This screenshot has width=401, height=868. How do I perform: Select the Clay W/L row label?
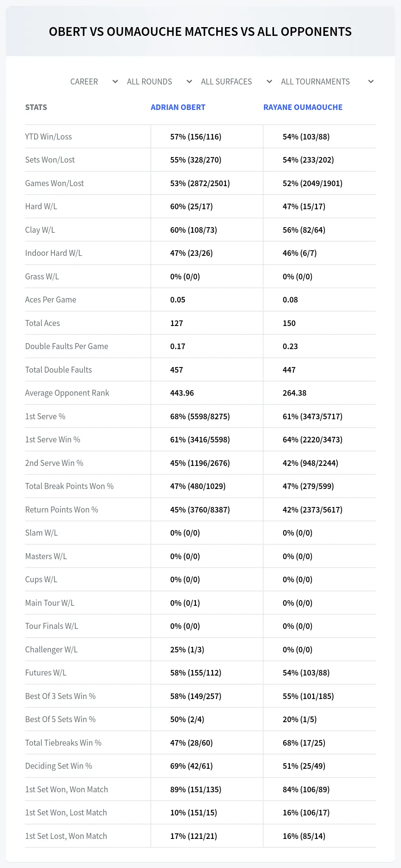[40, 230]
